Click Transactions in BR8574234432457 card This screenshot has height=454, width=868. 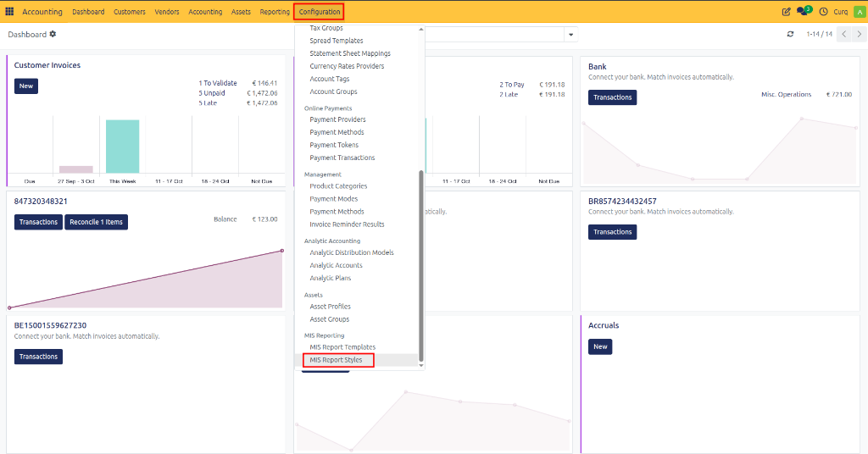click(612, 232)
